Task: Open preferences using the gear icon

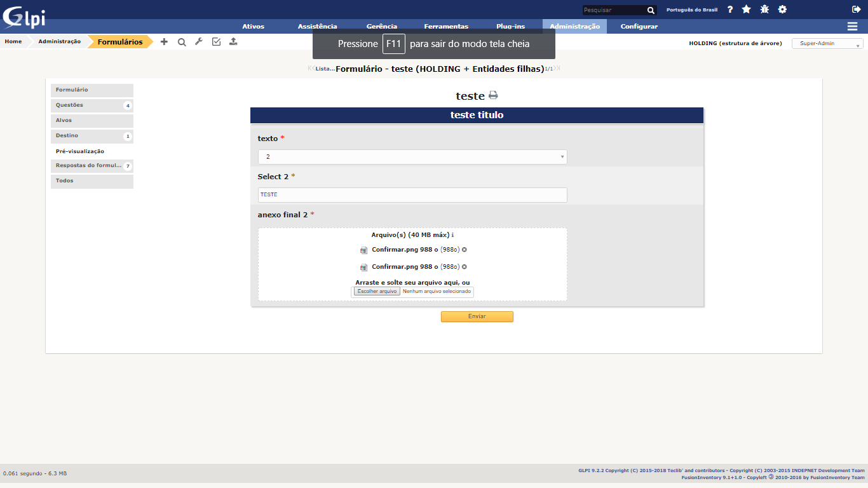Action: click(x=782, y=9)
